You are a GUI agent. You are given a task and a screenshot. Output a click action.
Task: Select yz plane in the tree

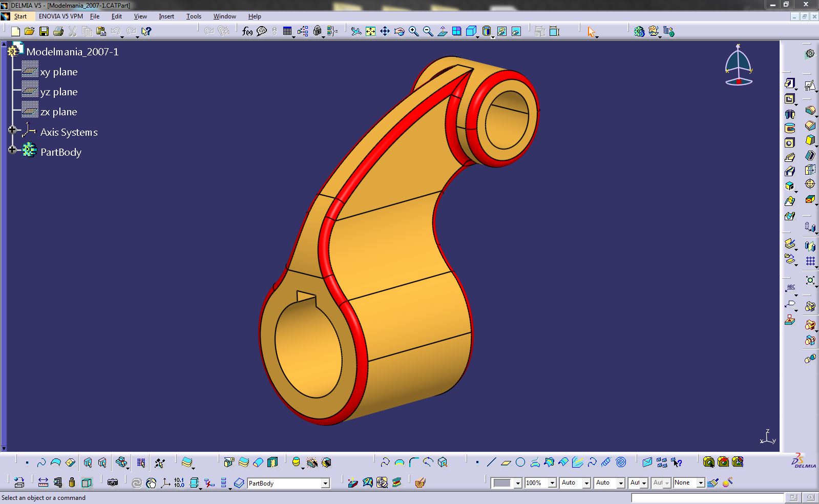pos(59,92)
